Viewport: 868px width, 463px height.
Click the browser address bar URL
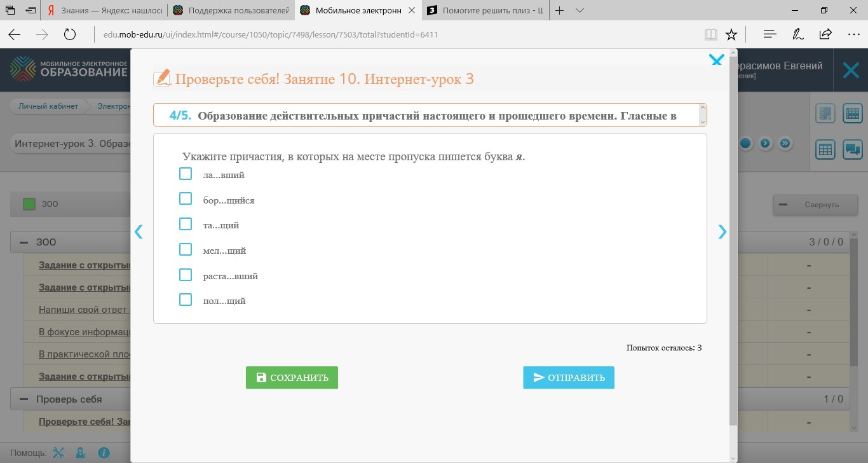271,34
